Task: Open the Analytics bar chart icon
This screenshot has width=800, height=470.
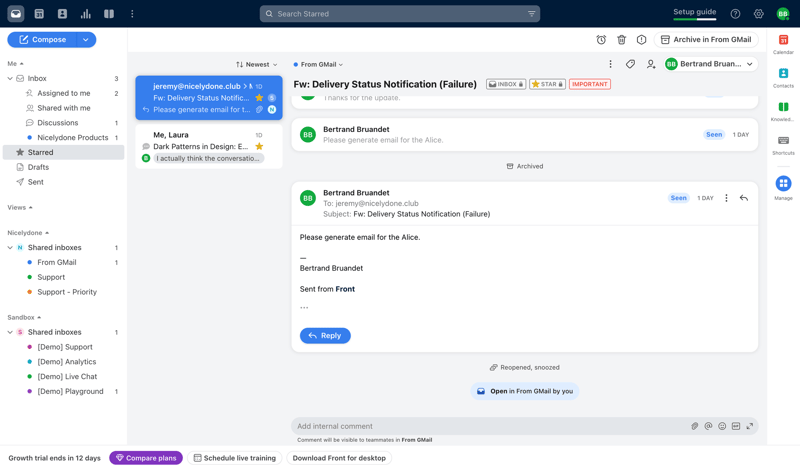Action: [x=86, y=14]
